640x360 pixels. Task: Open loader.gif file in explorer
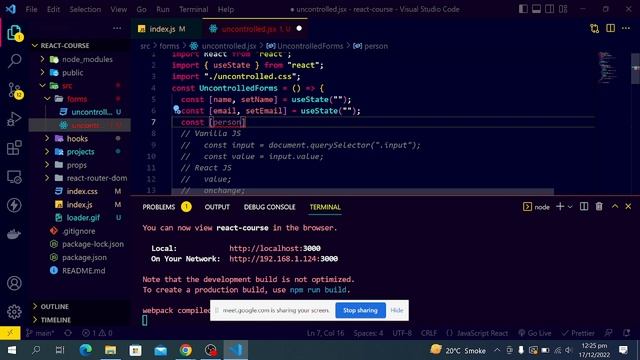tap(83, 218)
